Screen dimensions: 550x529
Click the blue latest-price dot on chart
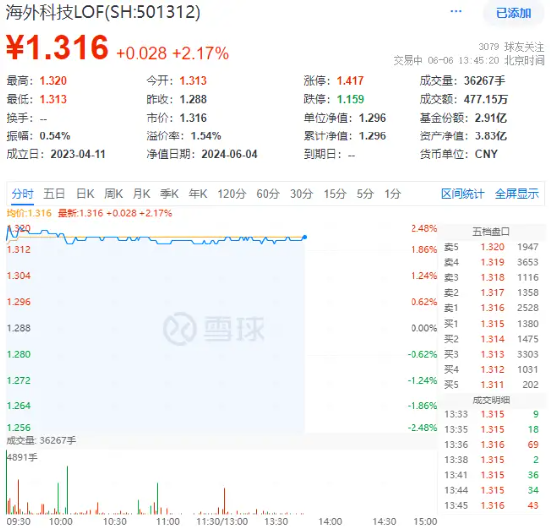(305, 237)
